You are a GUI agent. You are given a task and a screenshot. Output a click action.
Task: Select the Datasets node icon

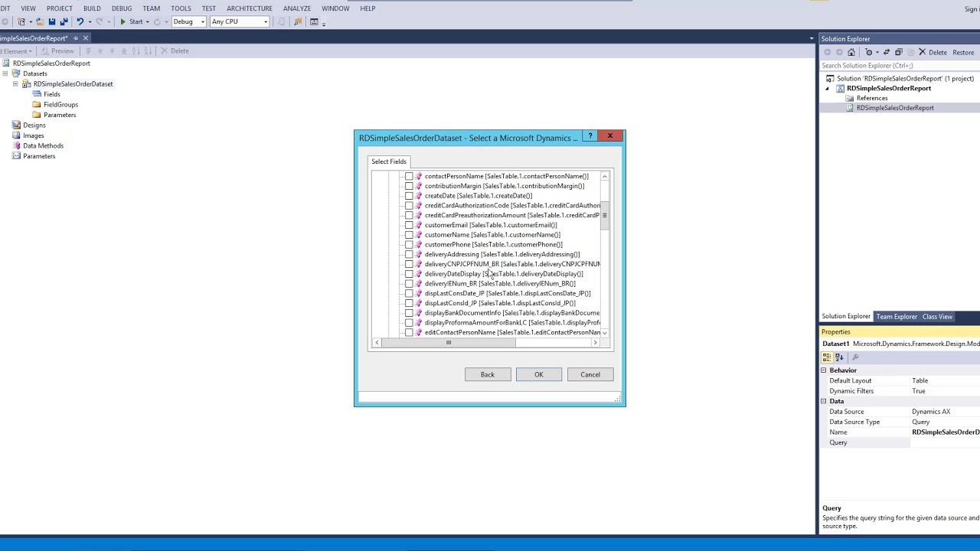pos(16,73)
